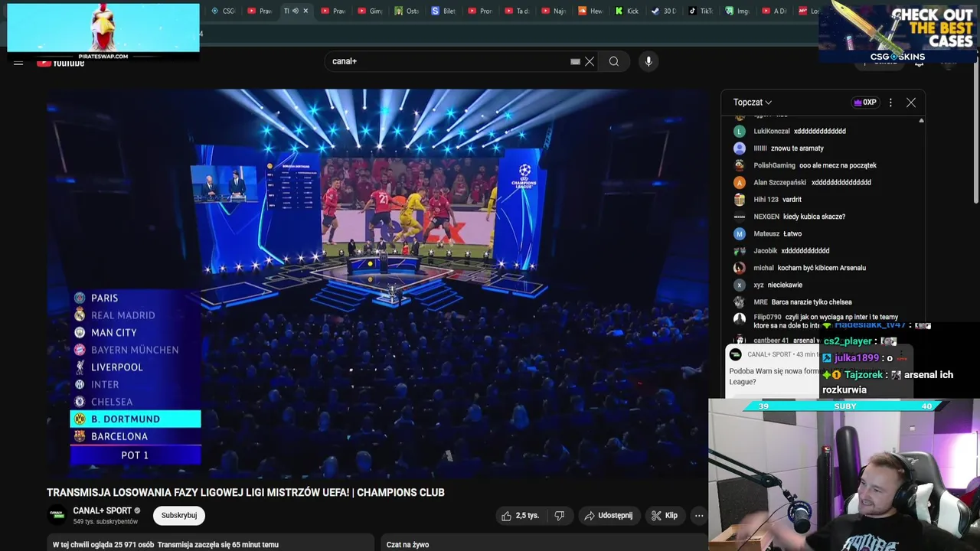Screen dimensions: 980x551
Task: Close the live chat panel
Action: [911, 102]
